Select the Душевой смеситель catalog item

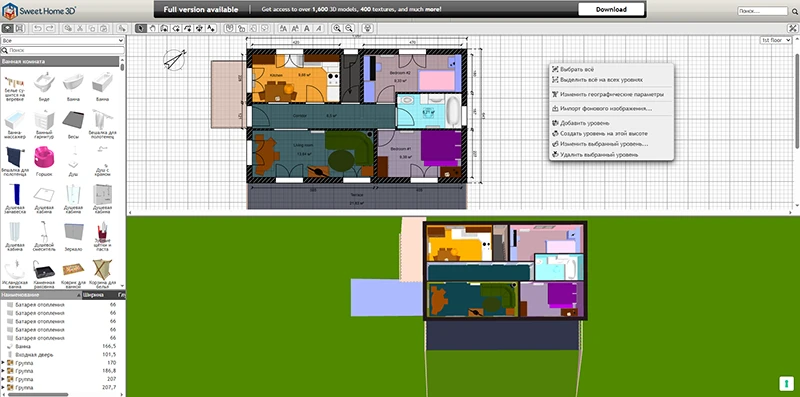(x=44, y=236)
